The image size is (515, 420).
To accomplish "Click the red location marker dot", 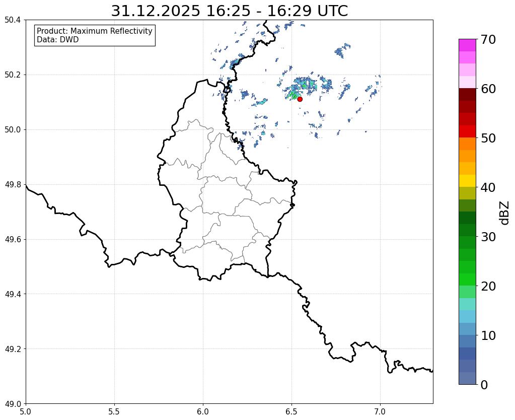I will point(300,99).
